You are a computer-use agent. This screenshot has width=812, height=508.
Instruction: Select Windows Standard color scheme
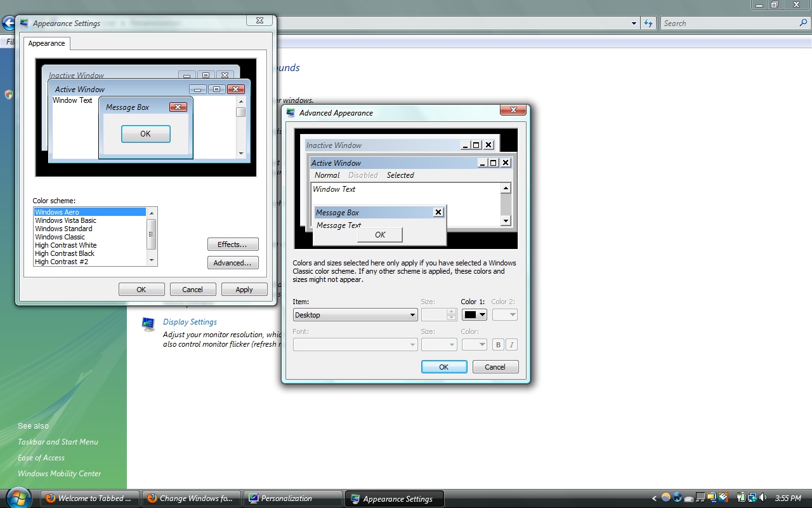90,229
